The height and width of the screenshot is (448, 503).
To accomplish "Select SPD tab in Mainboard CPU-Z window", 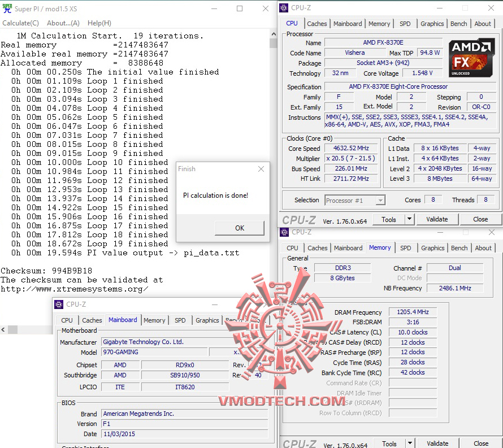I will (x=180, y=320).
